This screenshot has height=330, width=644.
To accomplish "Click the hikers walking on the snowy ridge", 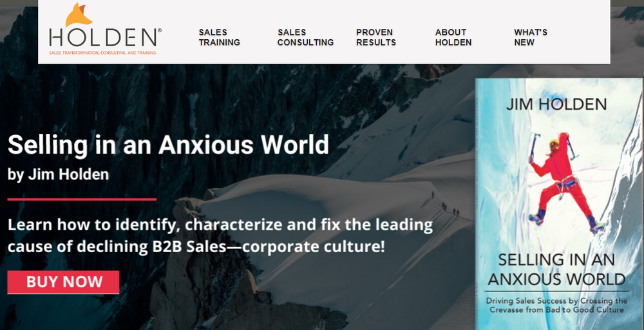I will (x=445, y=205).
